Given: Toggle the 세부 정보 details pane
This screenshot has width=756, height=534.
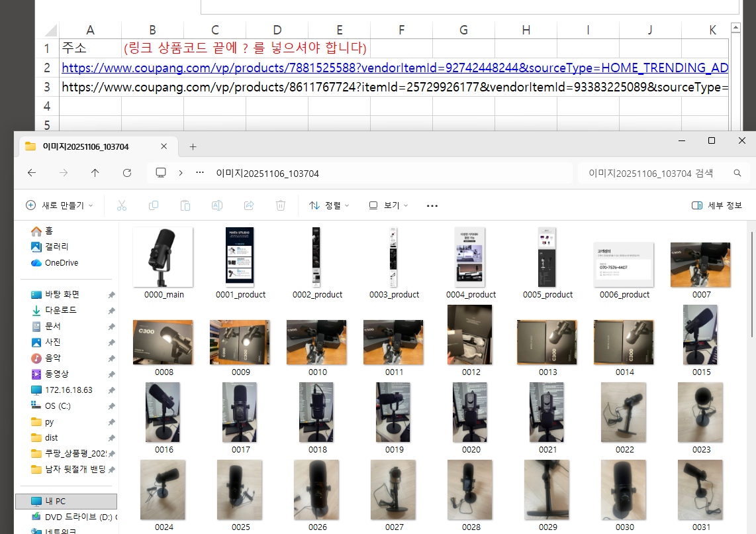Looking at the screenshot, I should tap(717, 205).
